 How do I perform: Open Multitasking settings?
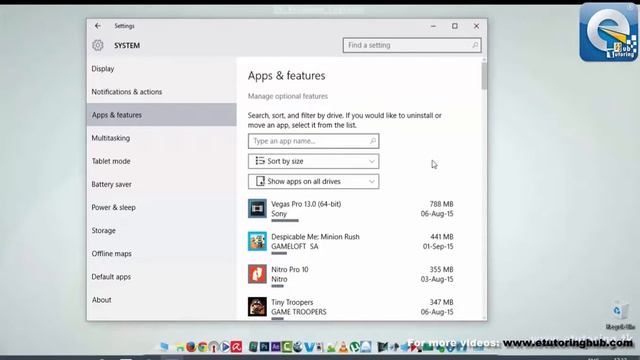[161, 138]
